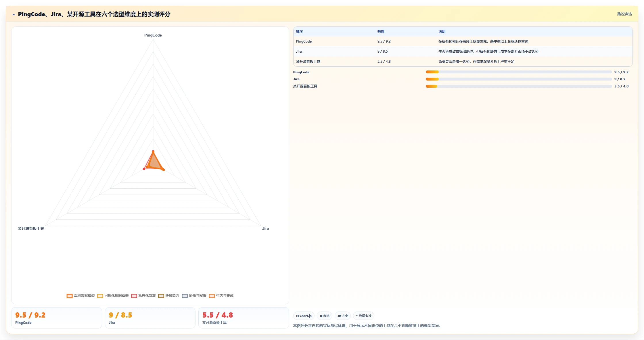The image size is (644, 340).
Task: Click the Jira progress bar
Action: pyautogui.click(x=519, y=79)
